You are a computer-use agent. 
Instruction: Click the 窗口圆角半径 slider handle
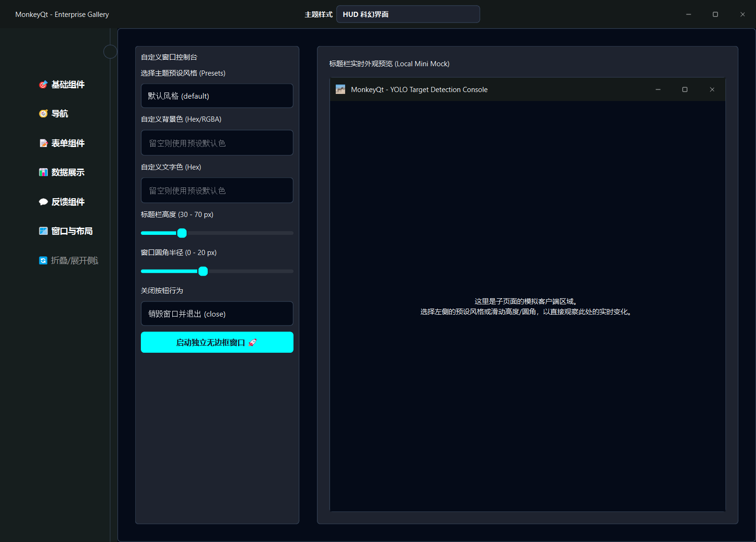click(203, 271)
